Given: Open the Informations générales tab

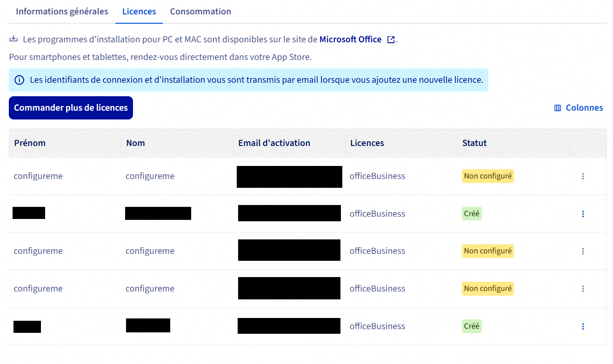Looking at the screenshot, I should point(62,12).
